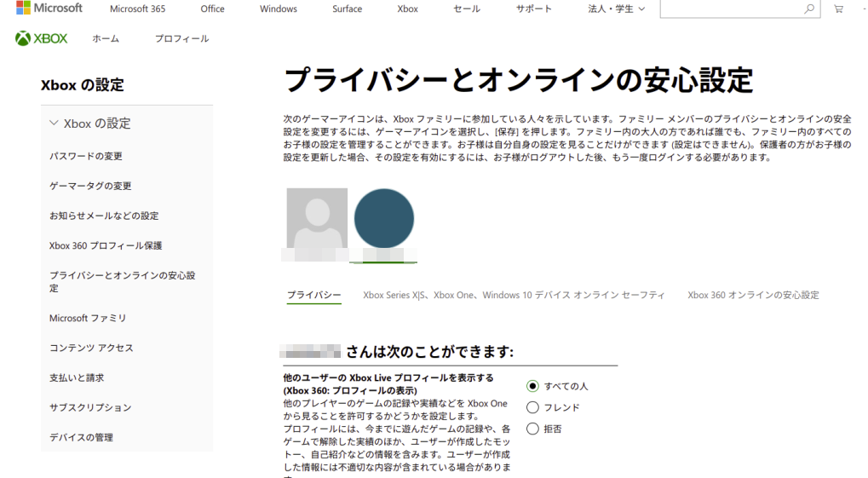This screenshot has width=868, height=478.
Task: Open デバイスの管理 link
Action: [x=81, y=438]
